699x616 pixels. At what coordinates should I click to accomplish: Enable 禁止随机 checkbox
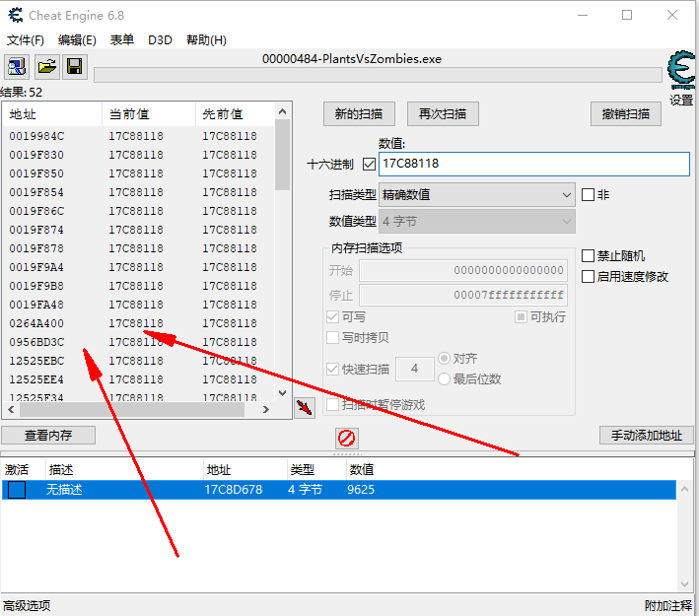pyautogui.click(x=588, y=256)
